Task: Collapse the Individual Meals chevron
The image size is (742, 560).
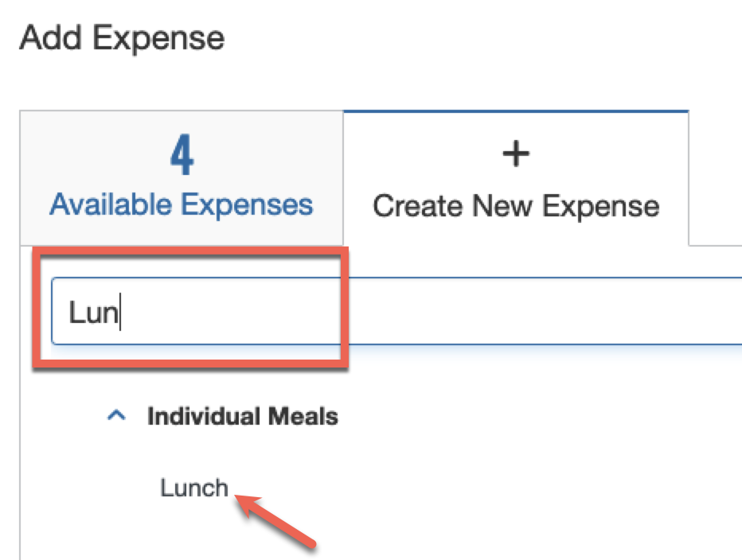Action: pyautogui.click(x=116, y=415)
